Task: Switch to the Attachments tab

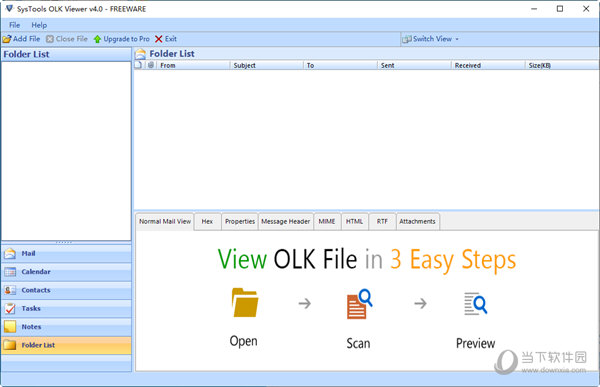Action: pyautogui.click(x=417, y=221)
